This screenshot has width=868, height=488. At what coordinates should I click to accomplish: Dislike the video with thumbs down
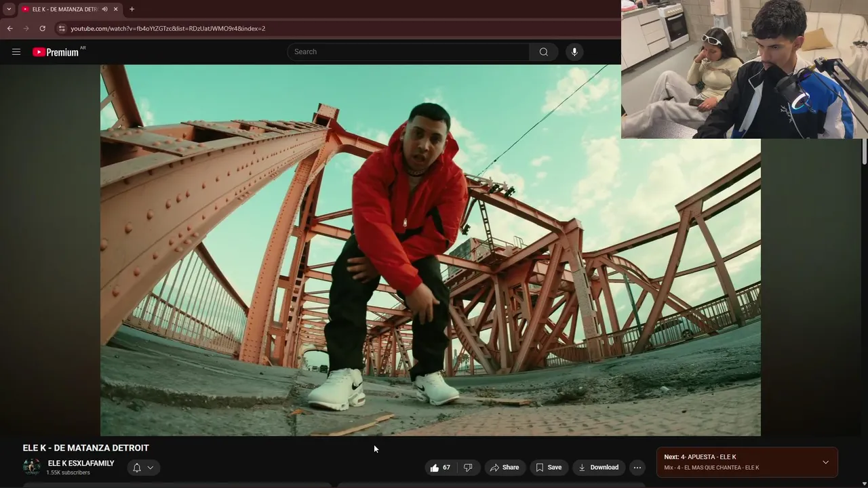click(468, 468)
